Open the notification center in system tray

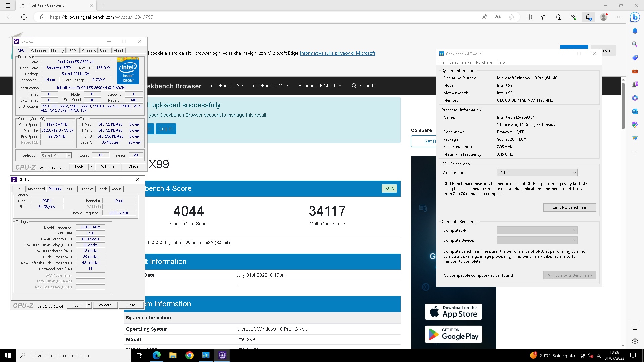pos(633,355)
